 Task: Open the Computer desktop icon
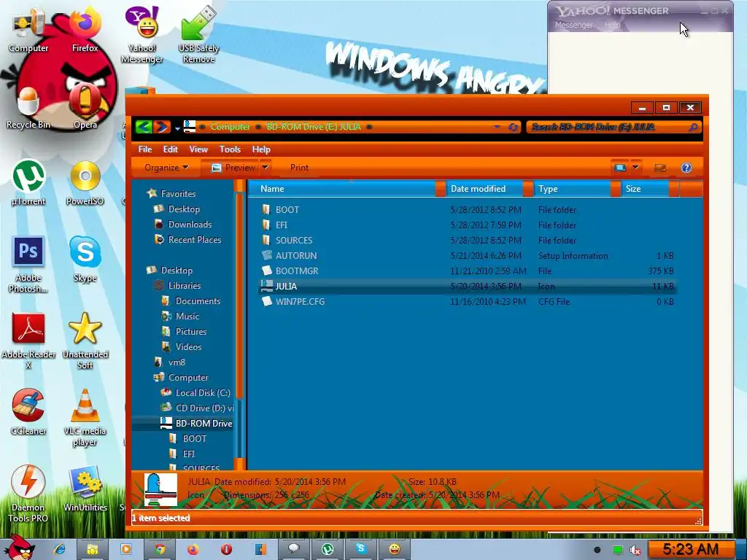click(28, 31)
